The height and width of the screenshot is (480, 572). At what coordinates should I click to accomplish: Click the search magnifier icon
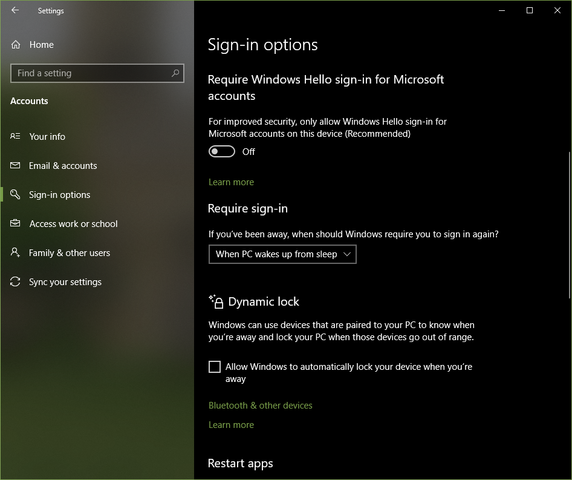(x=175, y=73)
